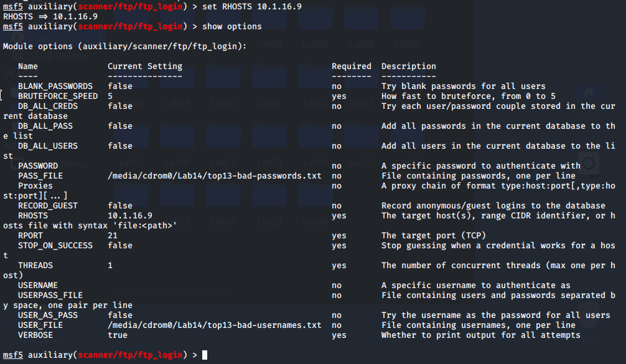Click 'scanner/ftp/ftp_login' in the bottom prompt
Viewport: 626px width, 364px height.
(x=130, y=355)
